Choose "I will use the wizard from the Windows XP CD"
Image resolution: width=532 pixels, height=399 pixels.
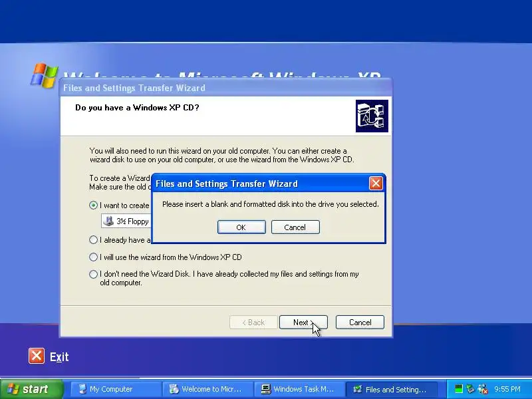(x=166, y=257)
